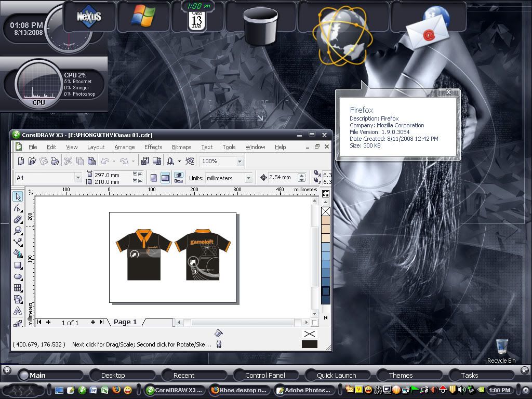
Task: Expand the A4 paper size dropdown
Action: tap(78, 178)
